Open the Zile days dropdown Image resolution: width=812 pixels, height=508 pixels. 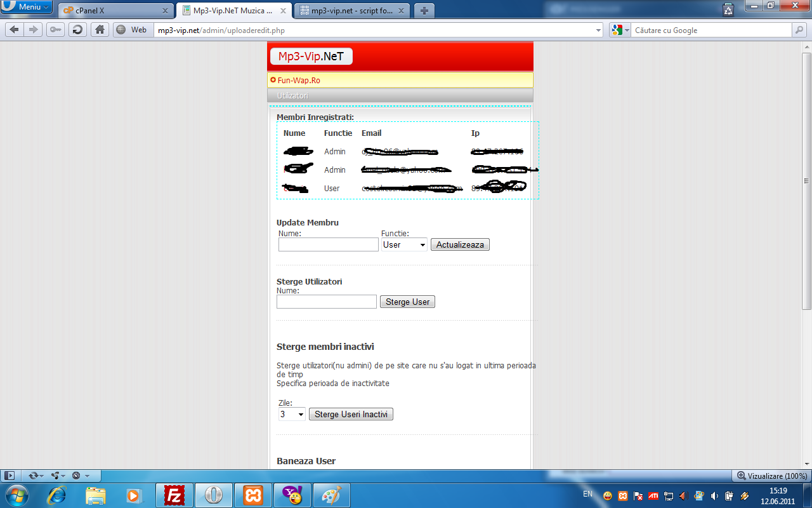coord(292,415)
